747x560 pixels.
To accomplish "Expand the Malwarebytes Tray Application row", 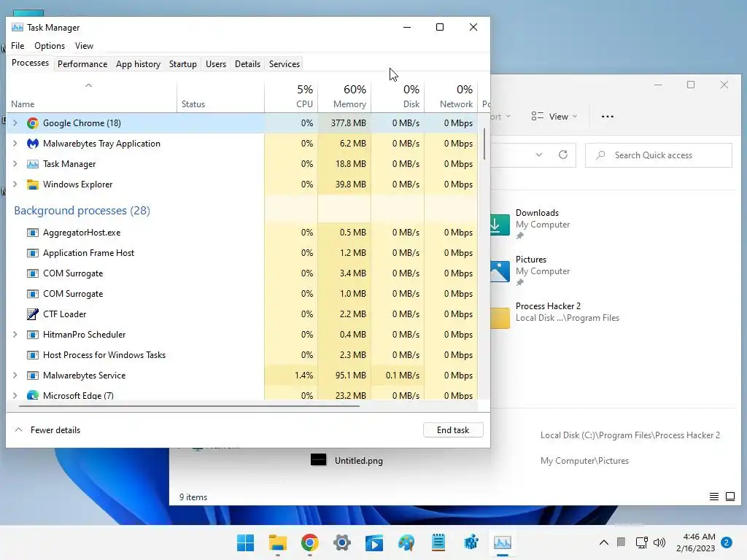I will [15, 144].
